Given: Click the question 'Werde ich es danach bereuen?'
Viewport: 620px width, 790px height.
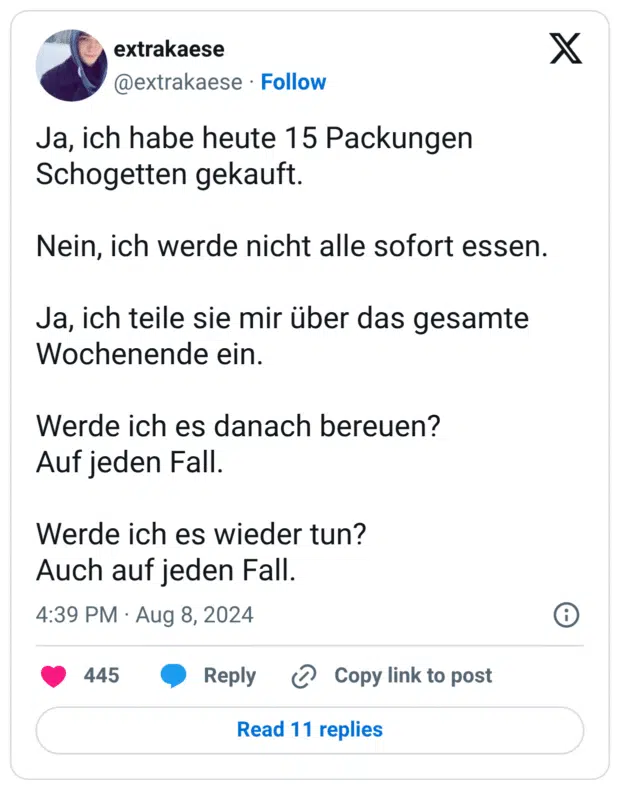Looking at the screenshot, I should click(238, 425).
